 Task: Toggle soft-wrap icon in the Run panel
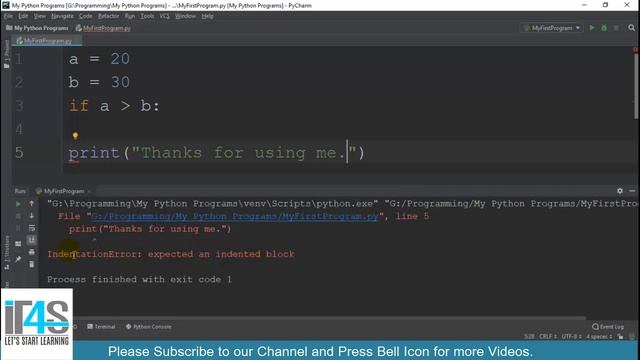31,228
